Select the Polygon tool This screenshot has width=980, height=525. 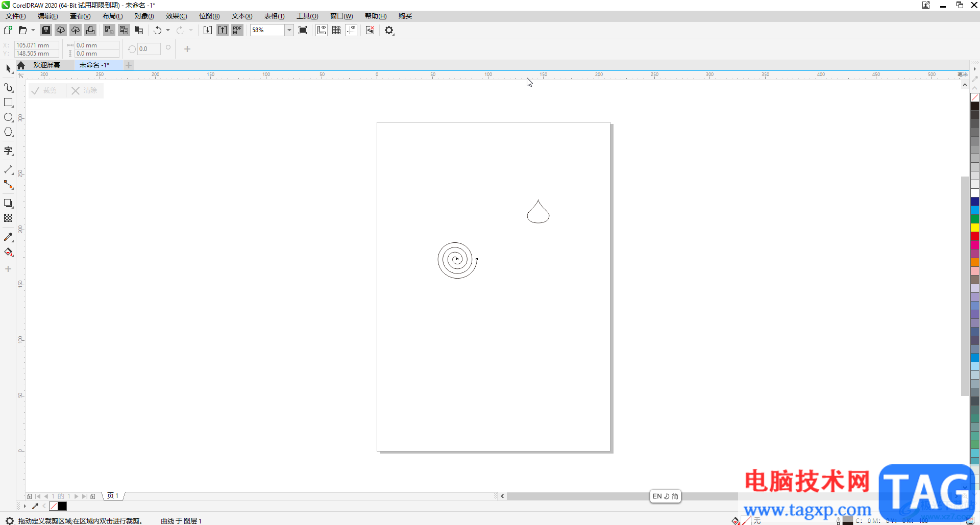click(x=8, y=132)
